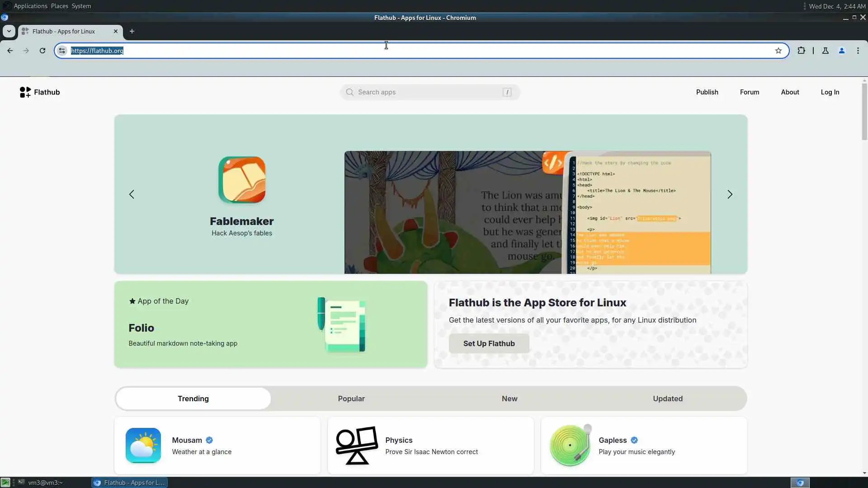Click the Folio note-taking app illustration
Image resolution: width=868 pixels, height=488 pixels.
pos(342,324)
